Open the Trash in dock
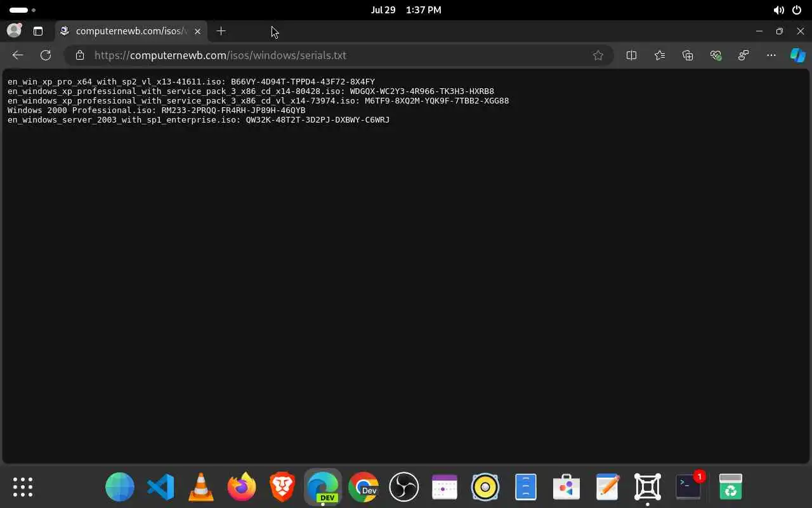812x508 pixels. pyautogui.click(x=731, y=487)
